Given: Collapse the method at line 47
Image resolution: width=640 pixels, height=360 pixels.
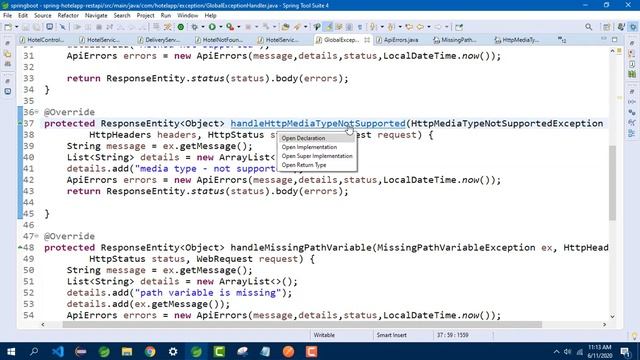Looking at the screenshot, I should point(37,236).
